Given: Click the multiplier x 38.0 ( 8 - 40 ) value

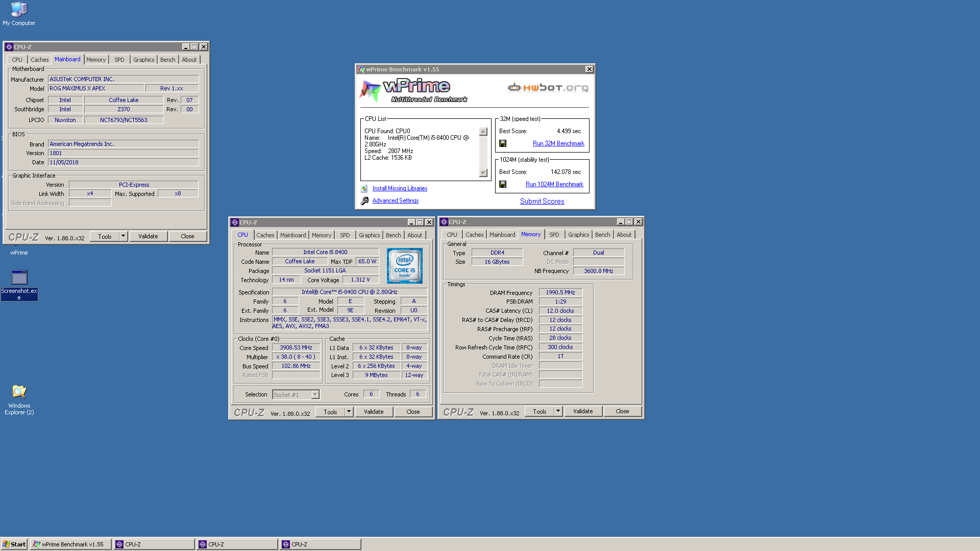Looking at the screenshot, I should [x=296, y=357].
